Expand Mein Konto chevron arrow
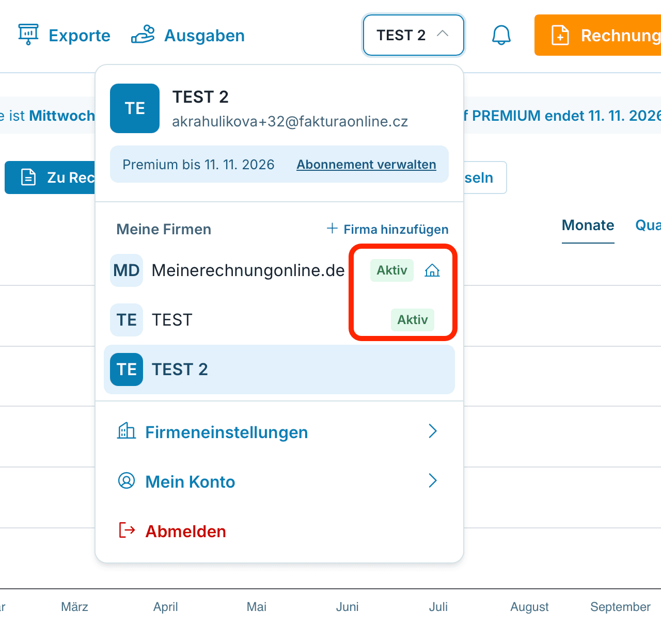Screen dimensions: 661x644 [x=433, y=481]
